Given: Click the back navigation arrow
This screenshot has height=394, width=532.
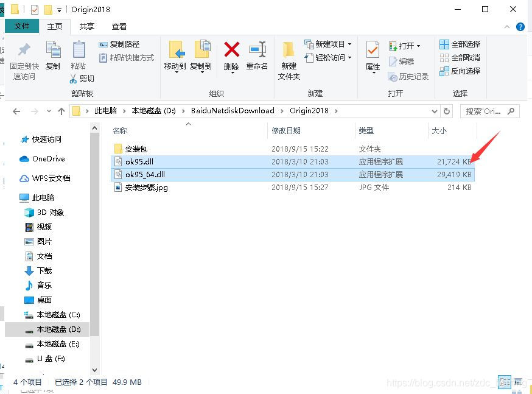Looking at the screenshot, I should point(16,111).
